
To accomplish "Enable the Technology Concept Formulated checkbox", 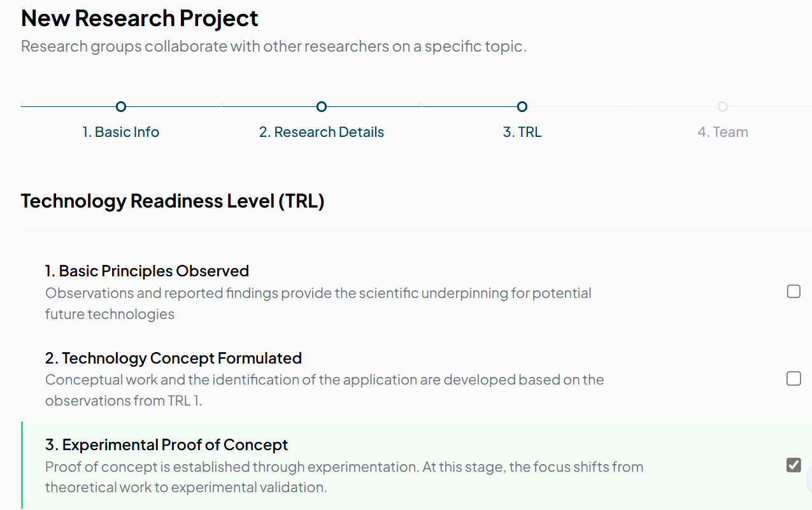I will [794, 379].
